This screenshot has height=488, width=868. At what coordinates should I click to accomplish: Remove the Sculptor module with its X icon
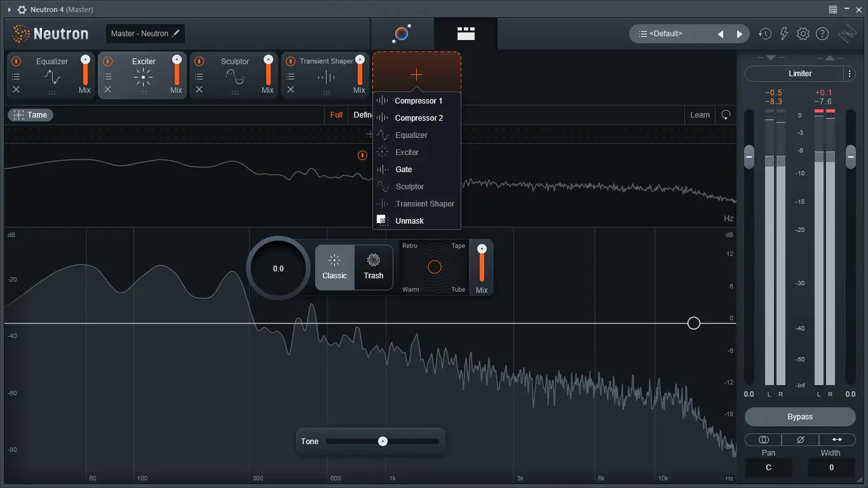click(x=199, y=88)
